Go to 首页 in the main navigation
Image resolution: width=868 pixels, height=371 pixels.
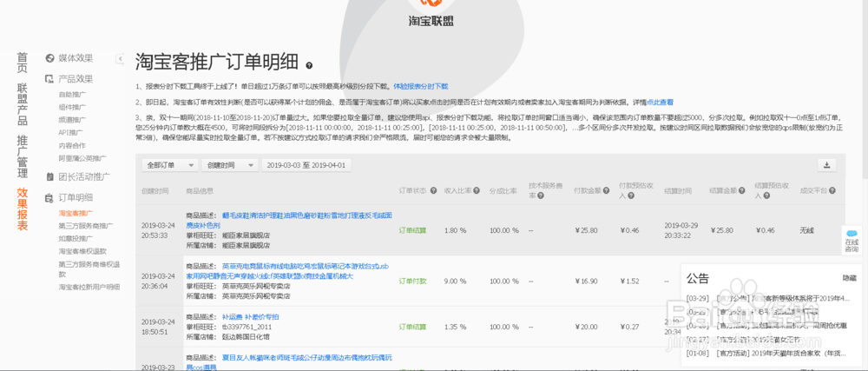[23, 63]
